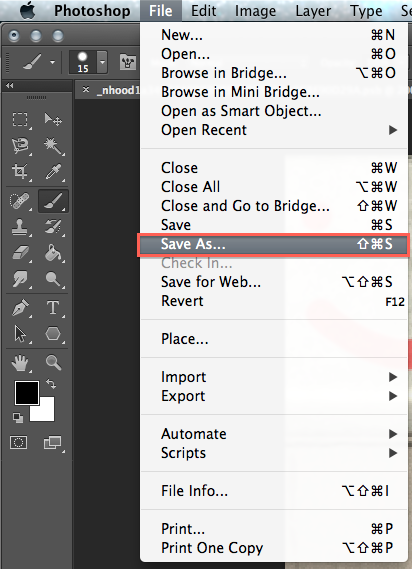
Task: Select the Pen tool
Action: pos(20,308)
